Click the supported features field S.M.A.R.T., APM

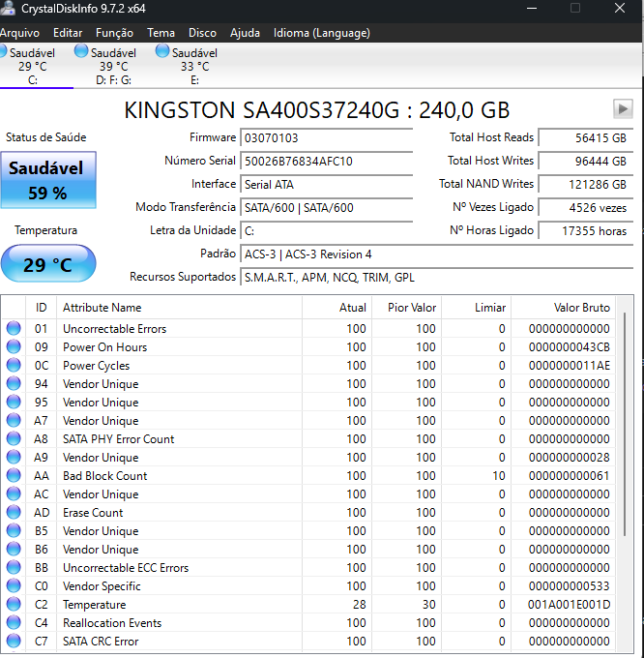[x=436, y=278]
